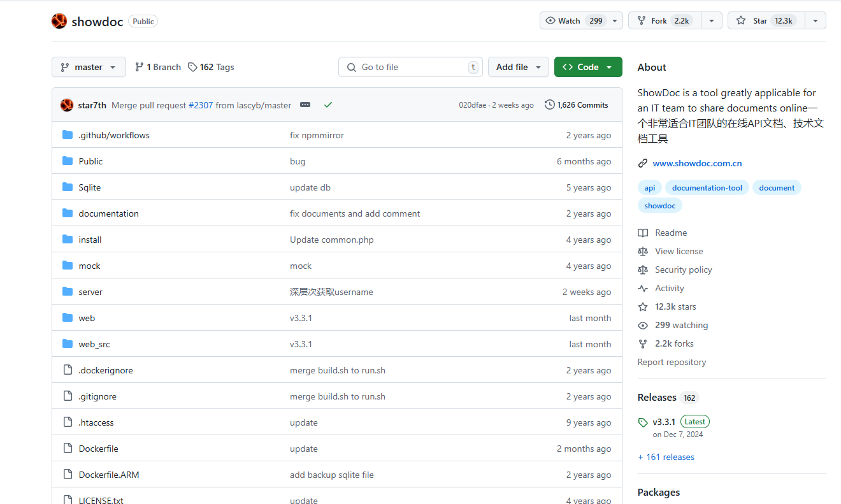Click the showdoc repository name
841x504 pixels.
tap(97, 21)
